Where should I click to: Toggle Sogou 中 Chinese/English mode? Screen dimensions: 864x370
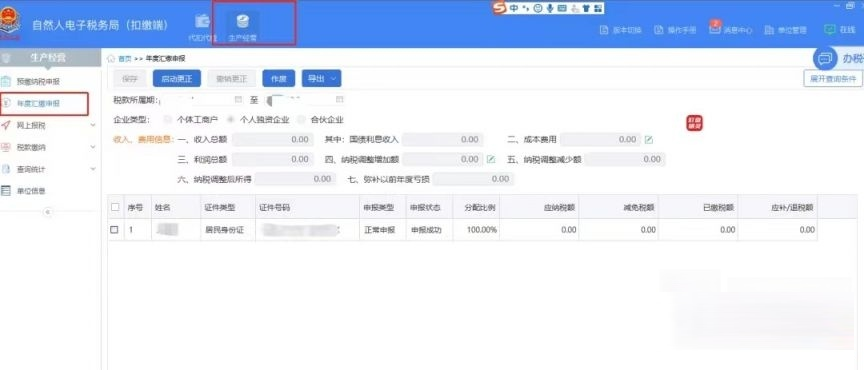coord(514,8)
